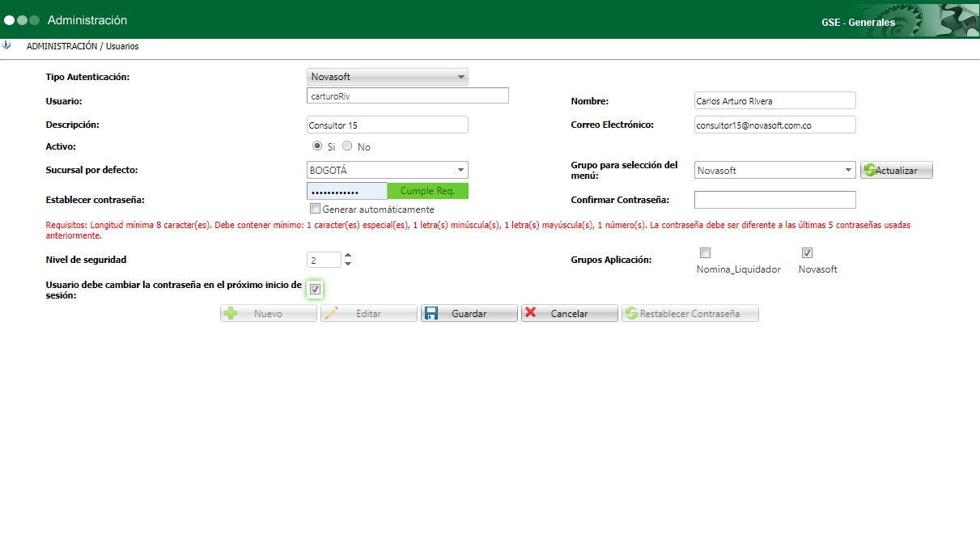The image size is (980, 559).
Task: Decrease Nivel de seguridad with the down arrow
Action: click(348, 264)
